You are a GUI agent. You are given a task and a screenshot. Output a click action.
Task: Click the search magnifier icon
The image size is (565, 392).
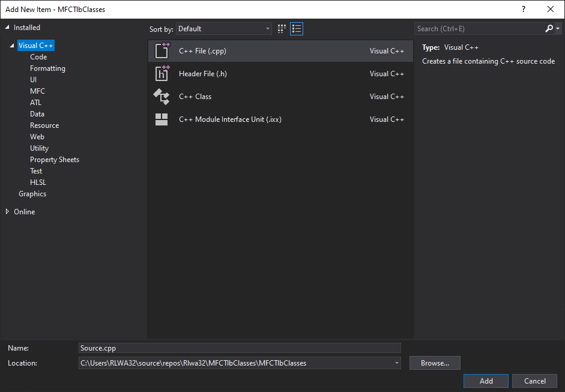[x=549, y=28]
